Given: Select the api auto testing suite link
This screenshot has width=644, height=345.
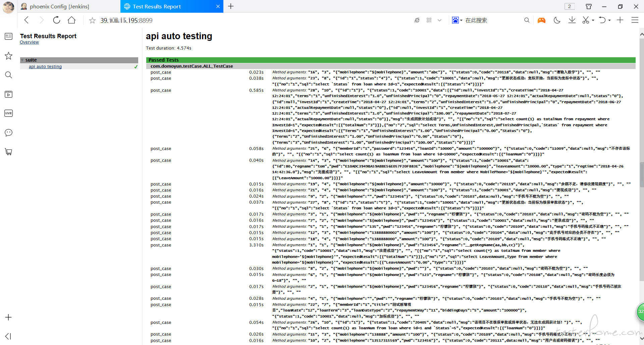Looking at the screenshot, I should click(45, 67).
